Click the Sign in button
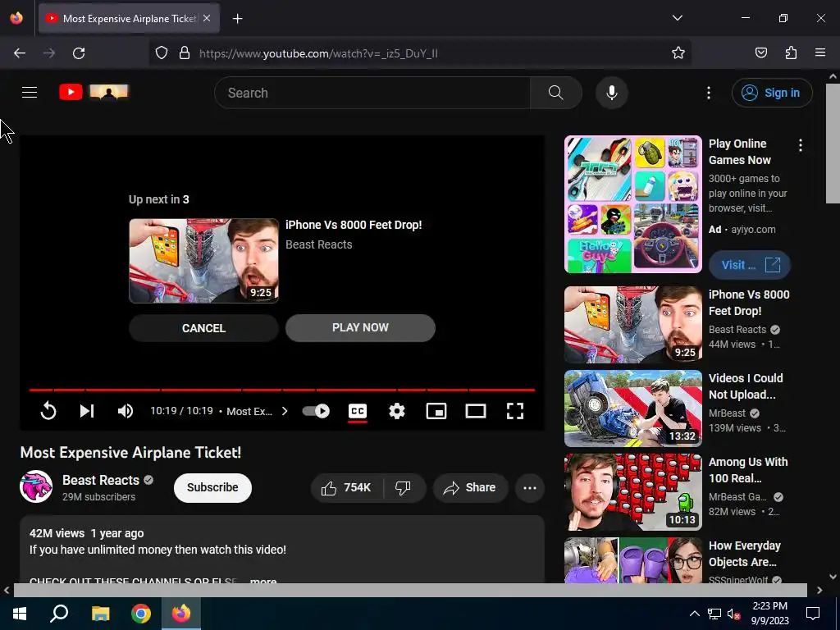 [772, 93]
